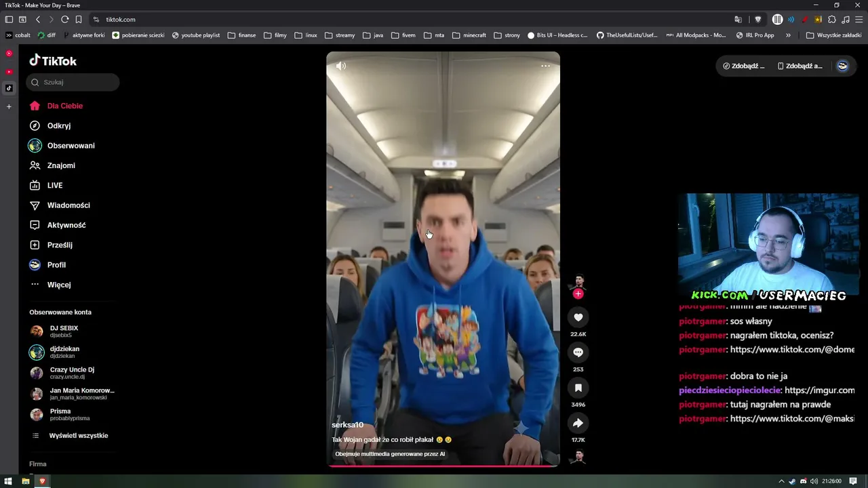868x488 pixels.
Task: Toggle Brave vertical tabs sidebar panel
Action: pos(9,20)
